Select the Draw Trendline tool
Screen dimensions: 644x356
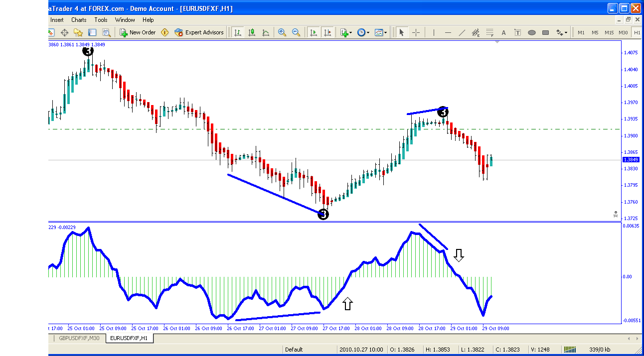pyautogui.click(x=462, y=32)
